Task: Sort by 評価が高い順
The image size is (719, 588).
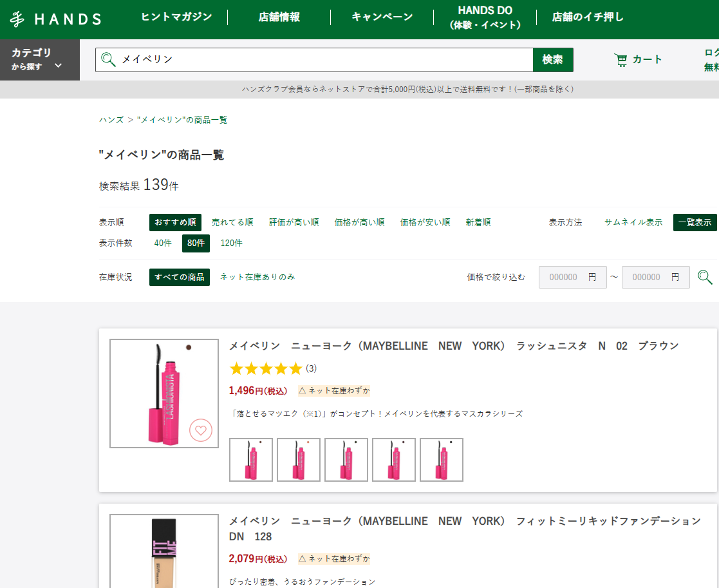Action: [x=294, y=222]
